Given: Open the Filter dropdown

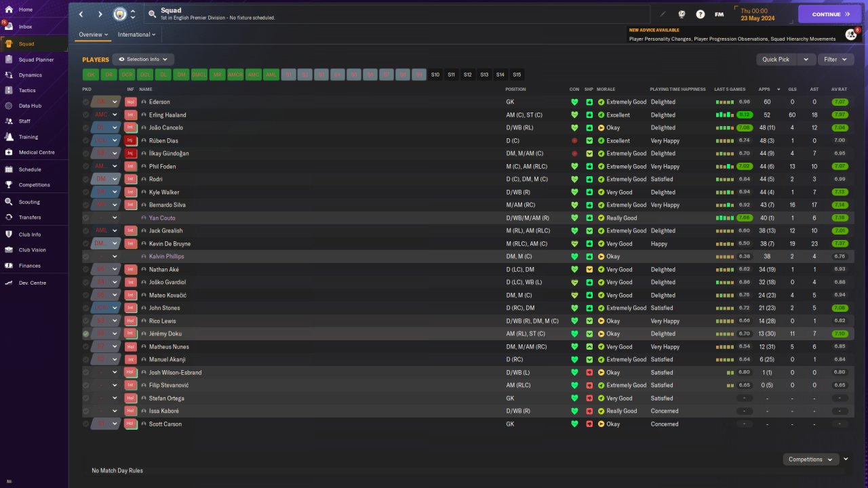Looking at the screenshot, I should point(835,60).
